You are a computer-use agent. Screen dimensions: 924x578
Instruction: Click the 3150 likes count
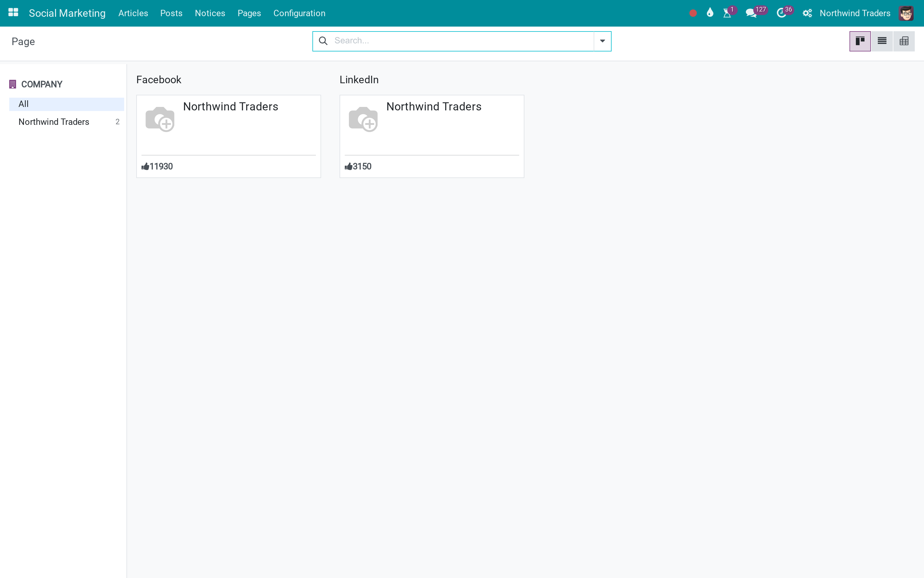[362, 167]
